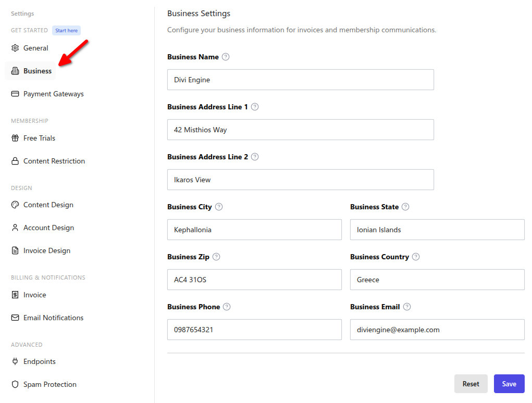Click the General settings gear icon
Viewport: 532px width, 403px height.
coord(15,48)
